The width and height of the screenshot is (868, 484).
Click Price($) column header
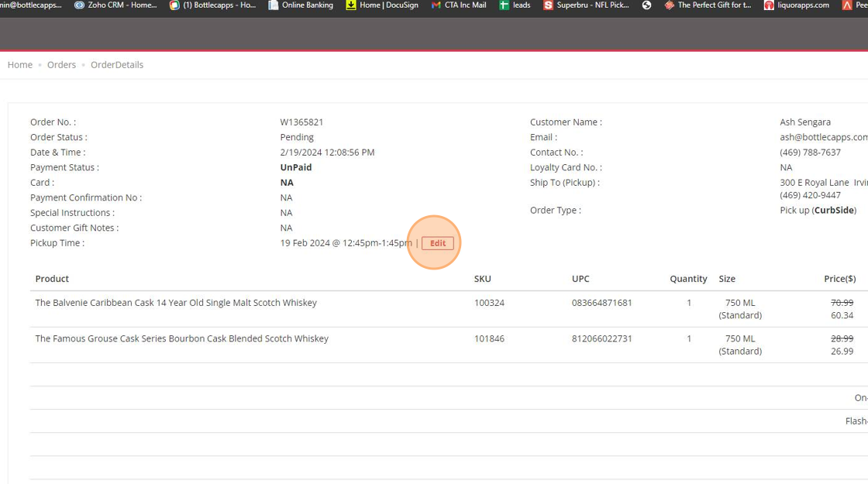point(840,279)
